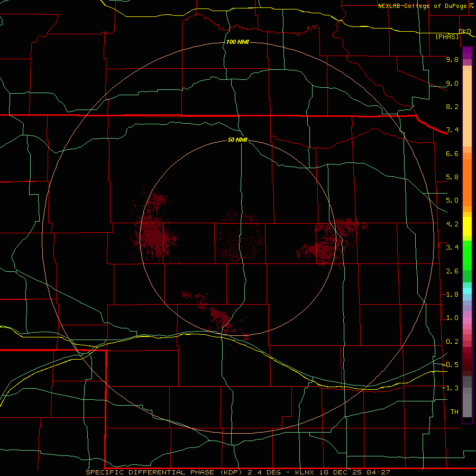
Task: Click the 7.4 scale value
Action: [x=452, y=130]
